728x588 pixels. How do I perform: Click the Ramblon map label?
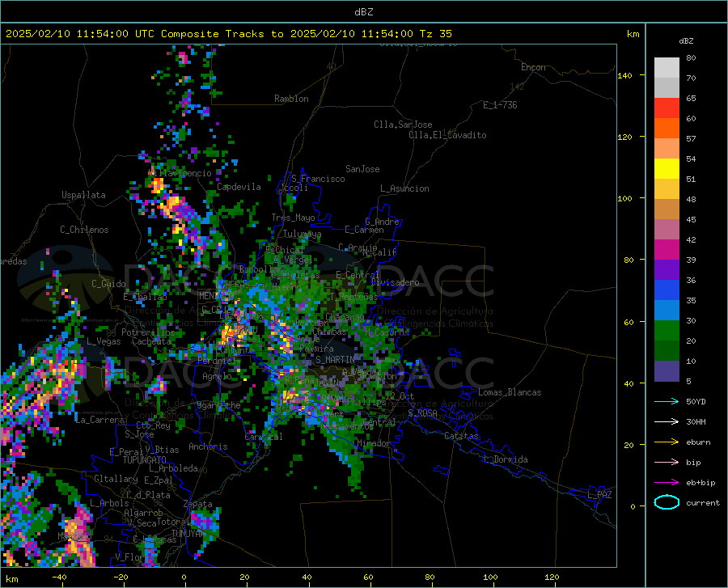coord(291,99)
